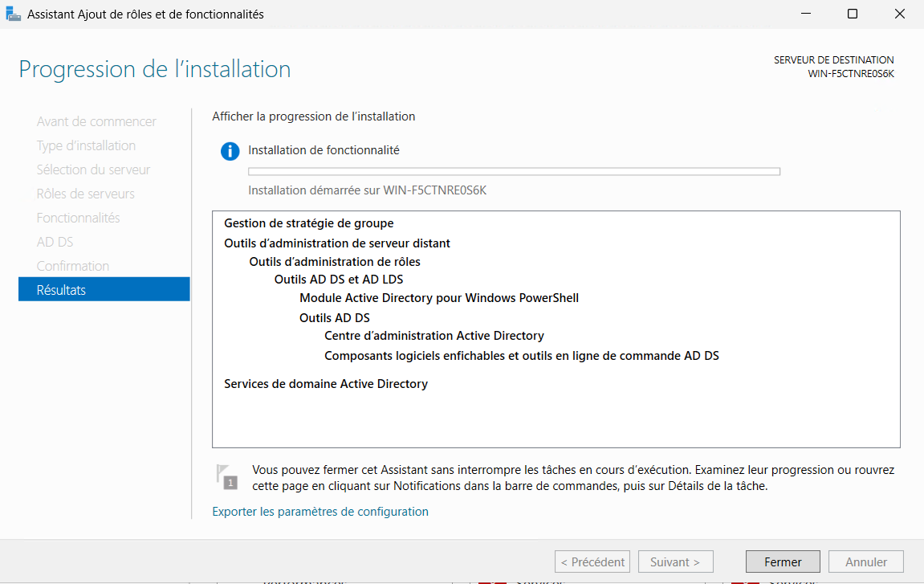The width and height of the screenshot is (924, 584).
Task: Select Module Active Directory pour Windows PowerShell
Action: [438, 298]
